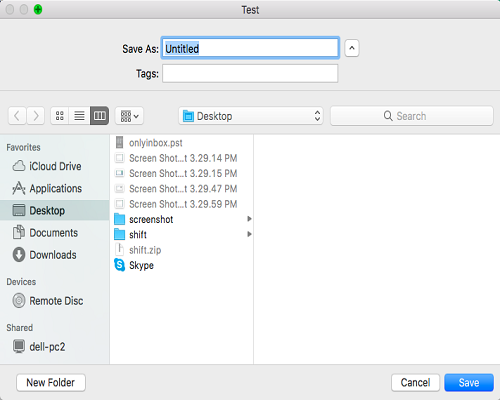
Task: Collapse dialog with the chevron button
Action: [352, 48]
